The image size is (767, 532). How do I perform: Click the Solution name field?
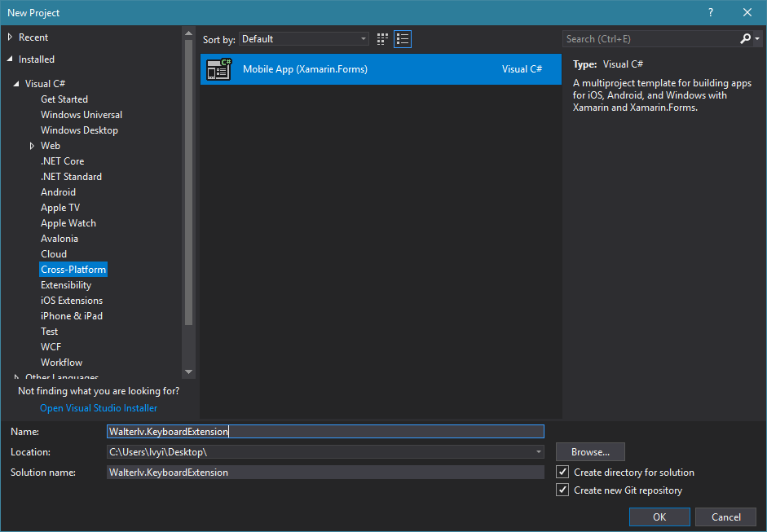tap(325, 473)
